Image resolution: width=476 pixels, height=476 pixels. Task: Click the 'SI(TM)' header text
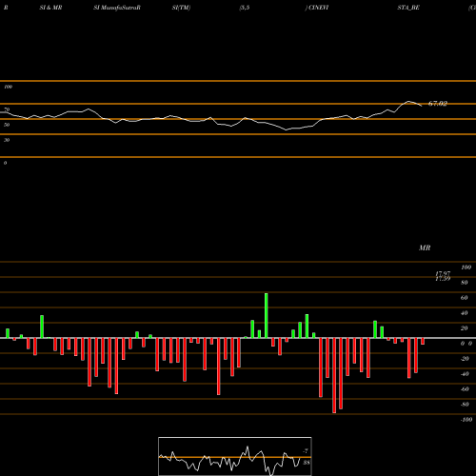(181, 8)
